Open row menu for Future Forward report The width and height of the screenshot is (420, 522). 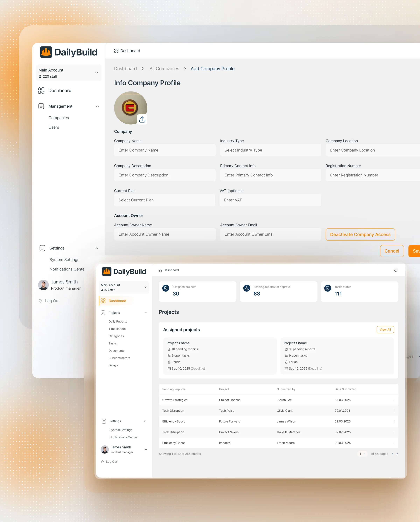click(x=394, y=421)
